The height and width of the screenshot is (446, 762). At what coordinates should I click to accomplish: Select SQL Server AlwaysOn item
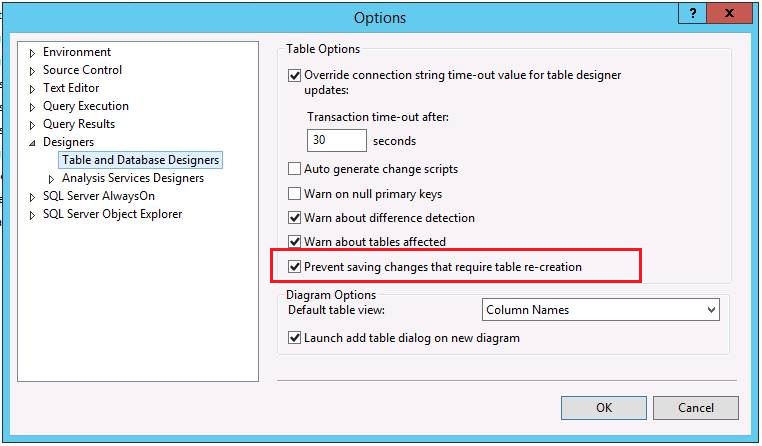coord(99,196)
